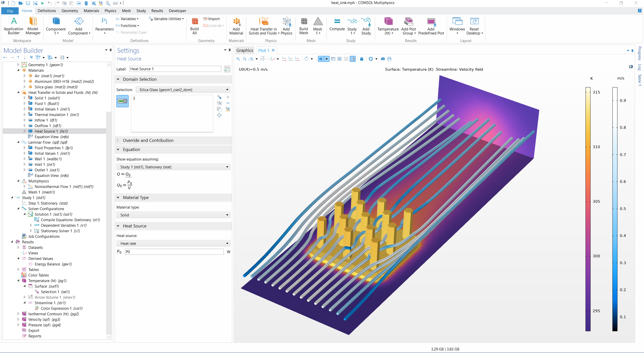Open the Developer ribbon tab
The height and width of the screenshot is (353, 644).
tap(177, 11)
